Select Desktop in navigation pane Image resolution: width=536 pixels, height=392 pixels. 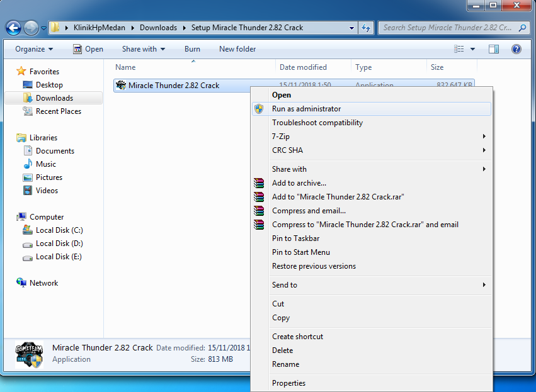(x=43, y=85)
